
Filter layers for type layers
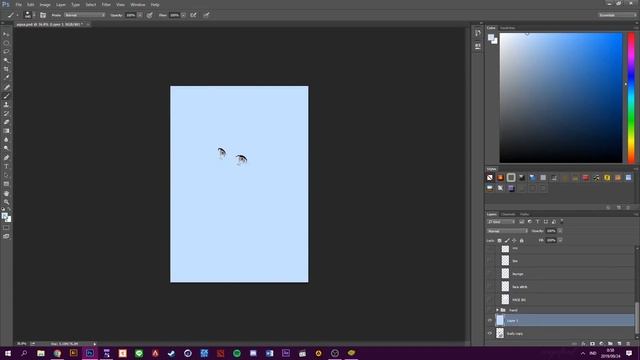(538, 222)
